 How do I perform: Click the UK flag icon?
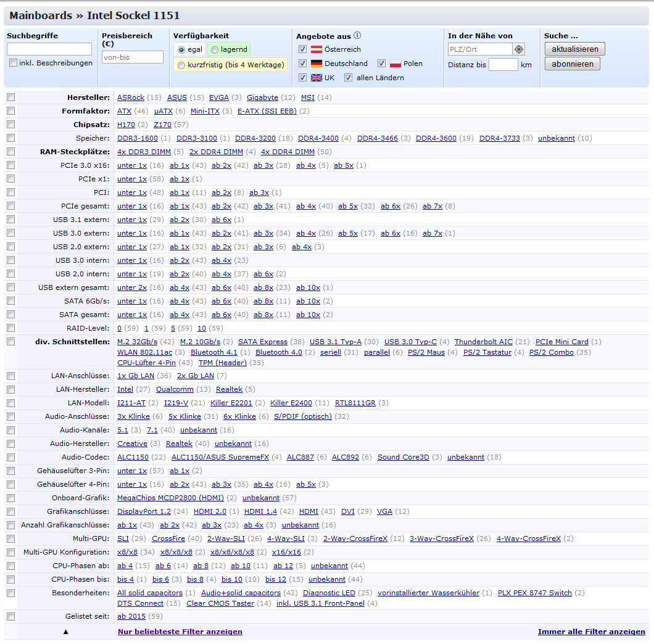coord(317,78)
